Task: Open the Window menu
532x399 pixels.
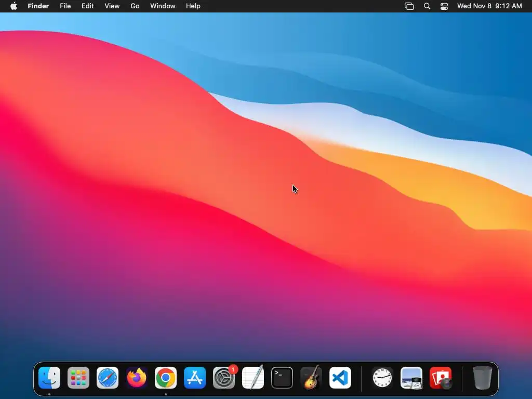Action: point(163,6)
